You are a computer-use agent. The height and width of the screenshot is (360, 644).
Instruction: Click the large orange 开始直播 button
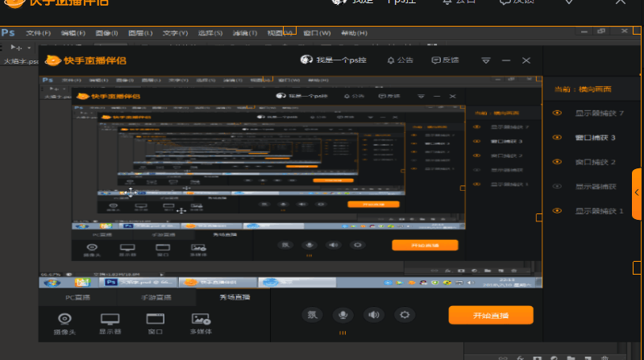tap(491, 315)
